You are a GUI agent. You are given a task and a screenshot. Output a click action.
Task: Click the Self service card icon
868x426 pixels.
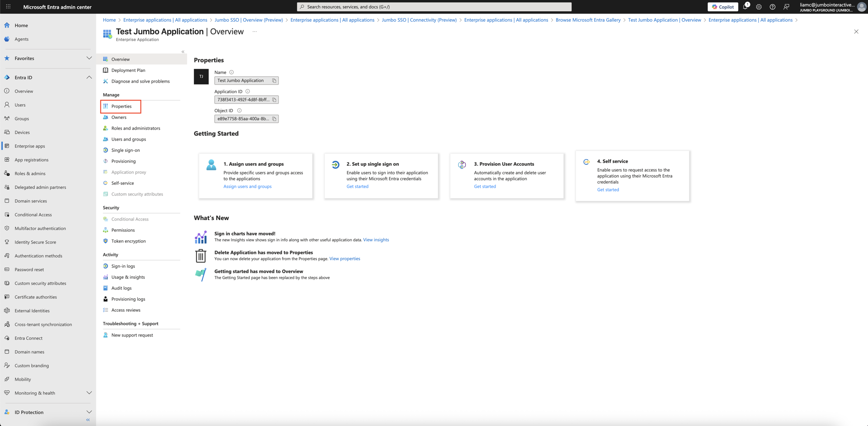586,162
